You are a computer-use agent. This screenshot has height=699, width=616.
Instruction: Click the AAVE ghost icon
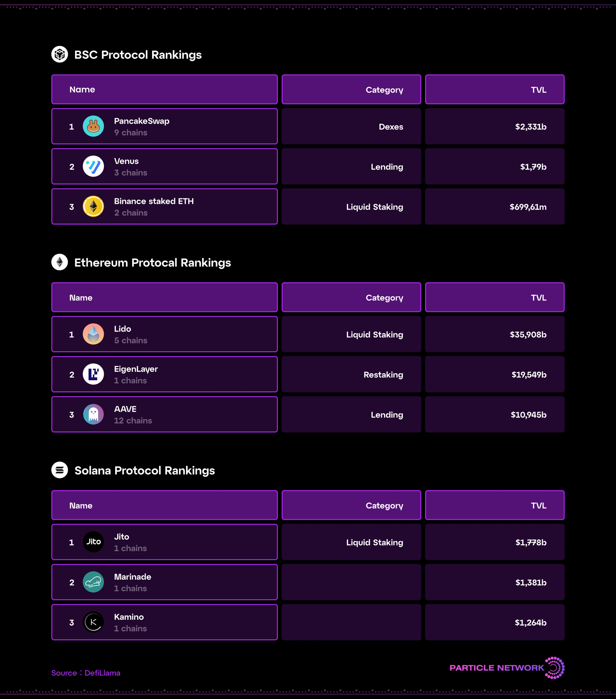93,414
